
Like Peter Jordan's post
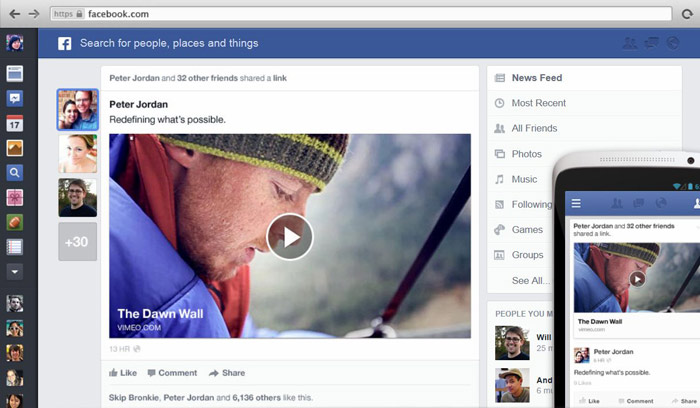(x=123, y=373)
